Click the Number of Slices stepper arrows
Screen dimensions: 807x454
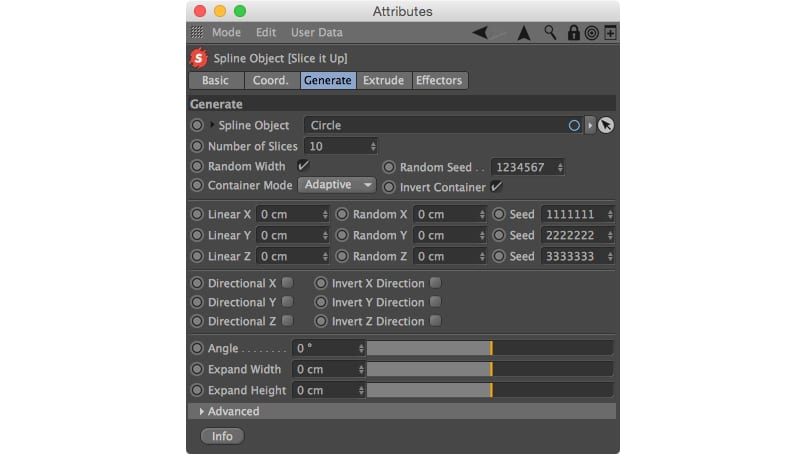click(x=373, y=146)
